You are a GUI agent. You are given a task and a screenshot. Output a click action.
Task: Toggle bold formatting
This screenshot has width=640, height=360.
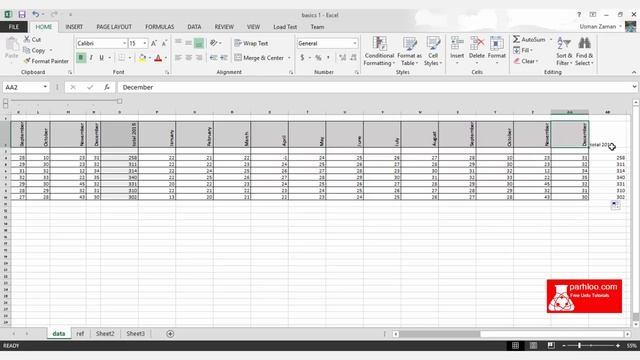tap(81, 58)
